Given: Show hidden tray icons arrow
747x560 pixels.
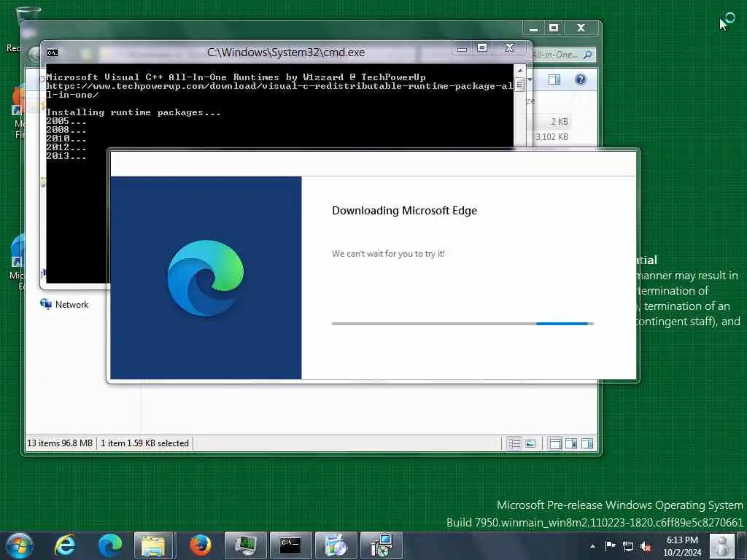Looking at the screenshot, I should tap(592, 546).
